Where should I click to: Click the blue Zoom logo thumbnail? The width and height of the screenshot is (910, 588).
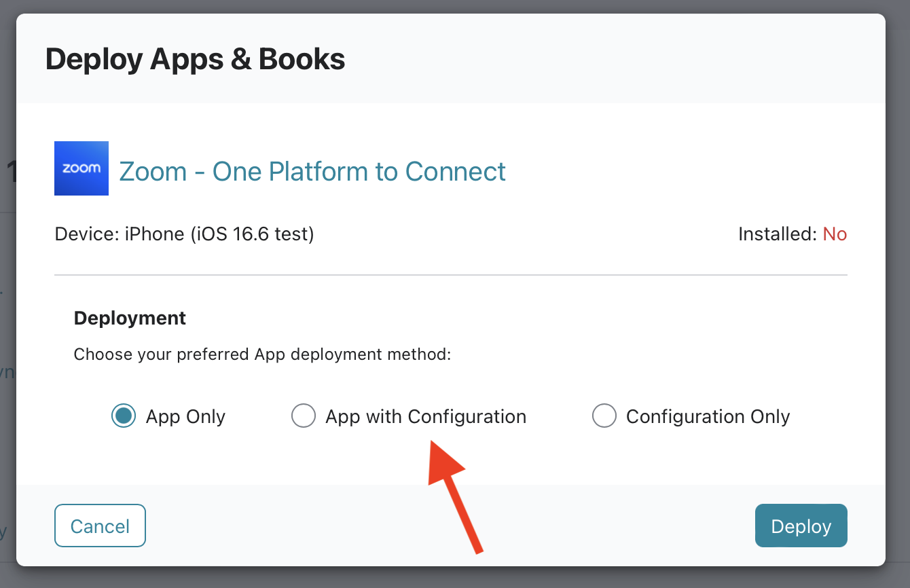coord(81,168)
